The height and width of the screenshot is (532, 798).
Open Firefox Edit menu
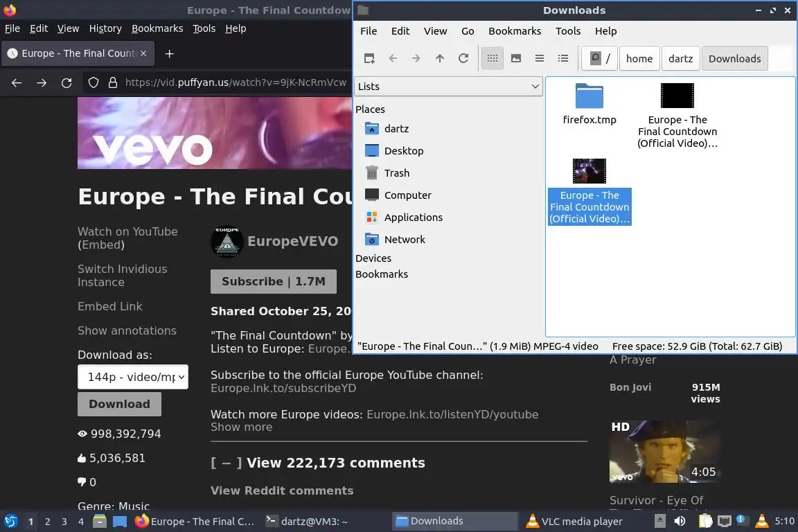pyautogui.click(x=39, y=28)
